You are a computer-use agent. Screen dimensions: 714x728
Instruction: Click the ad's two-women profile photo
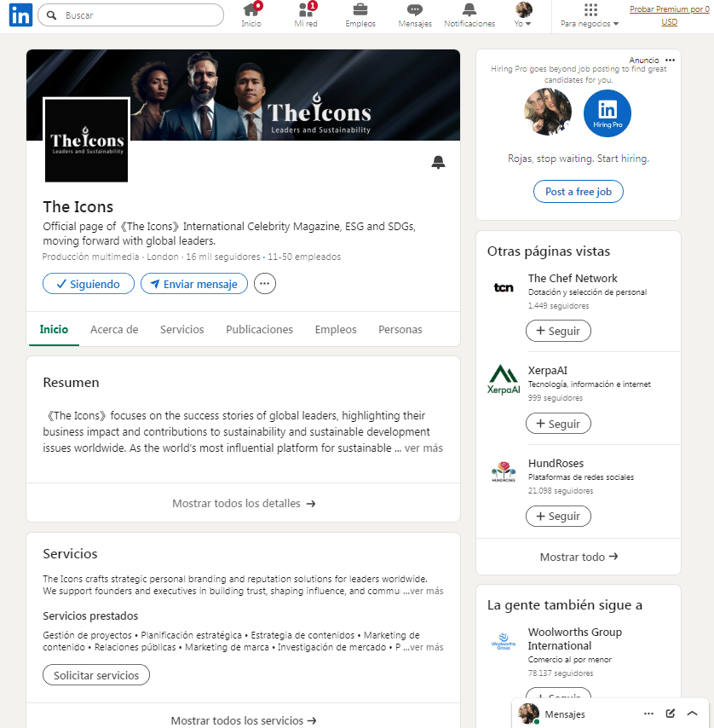[548, 113]
